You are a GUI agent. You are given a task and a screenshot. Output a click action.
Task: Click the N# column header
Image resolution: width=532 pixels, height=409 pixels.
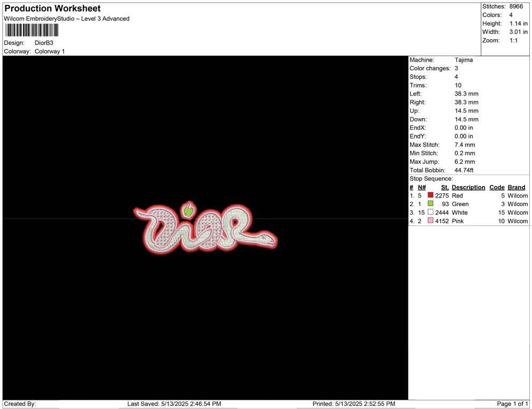click(422, 187)
